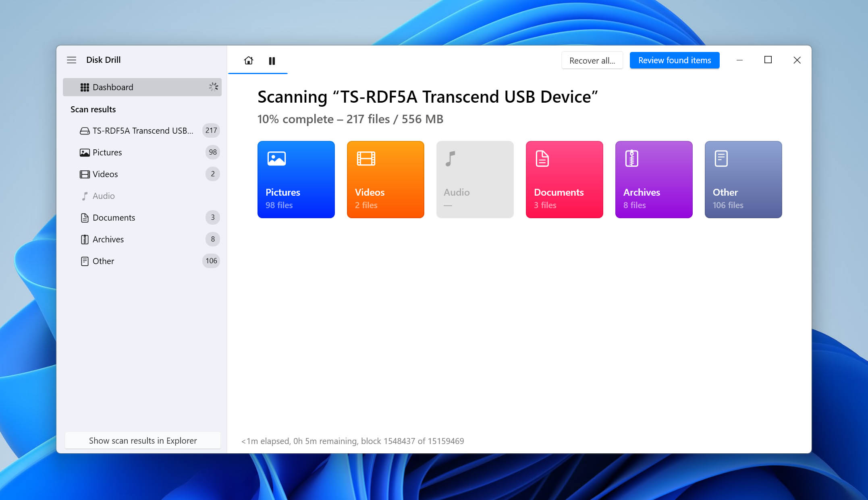Close the Disk Drill window
Viewport: 868px width, 500px height.
(x=797, y=60)
